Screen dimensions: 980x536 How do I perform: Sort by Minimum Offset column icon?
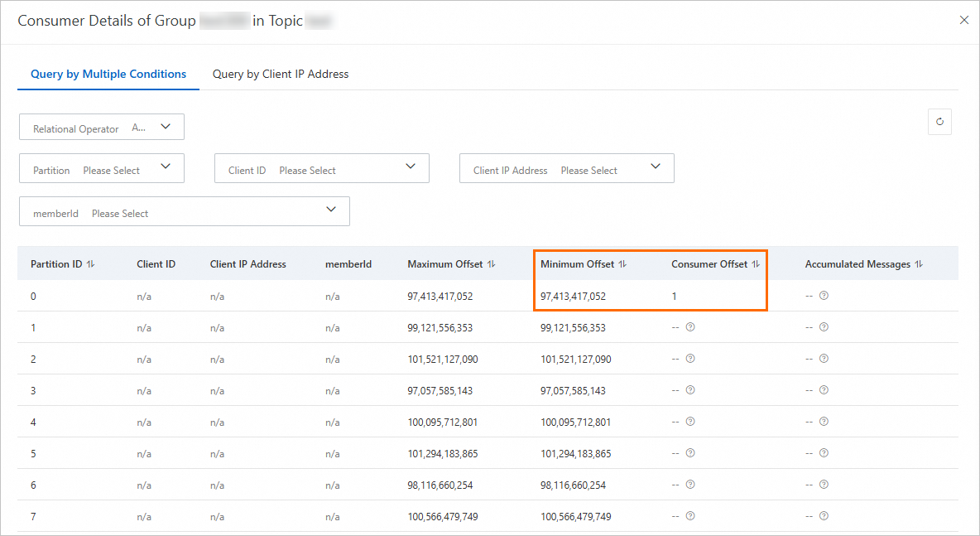click(622, 264)
